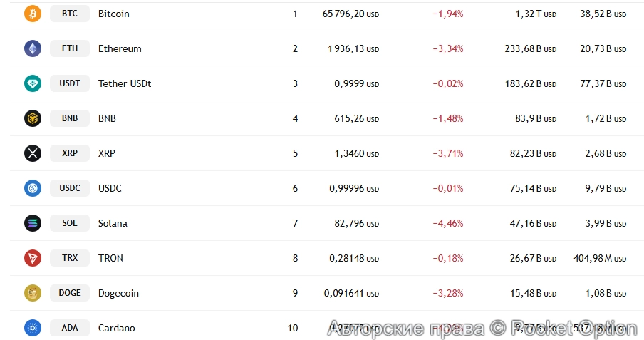Click the BNB coin logo icon
The height and width of the screenshot is (340, 644).
(33, 118)
